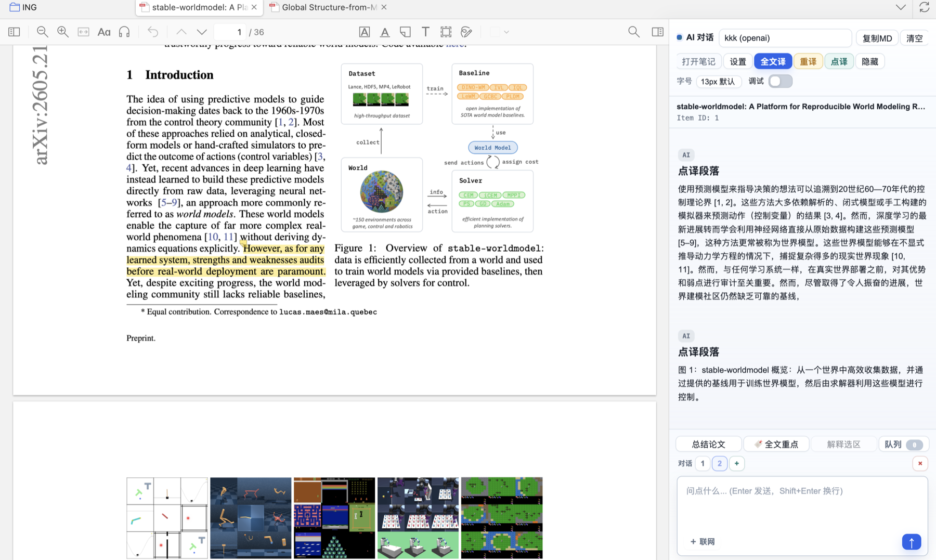This screenshot has height=560, width=936.
Task: Select the underline text tool
Action: 385,32
